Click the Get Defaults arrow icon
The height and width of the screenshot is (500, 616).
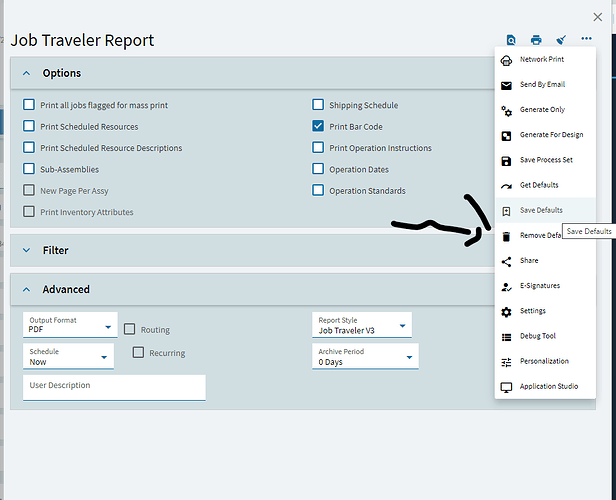[506, 187]
